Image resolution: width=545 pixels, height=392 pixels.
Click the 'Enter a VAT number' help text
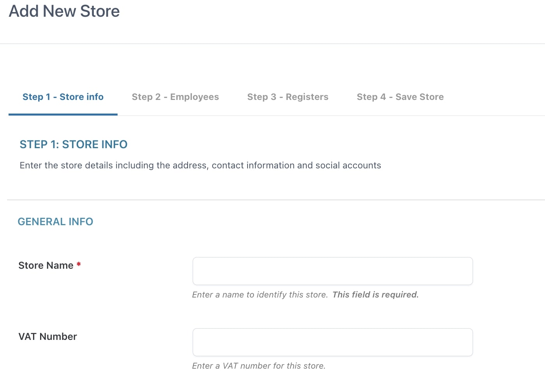(258, 366)
